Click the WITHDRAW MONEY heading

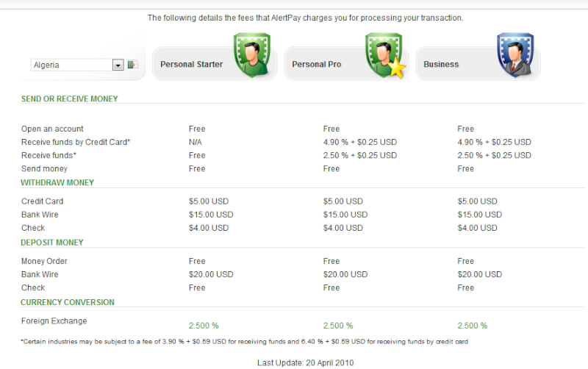(57, 182)
